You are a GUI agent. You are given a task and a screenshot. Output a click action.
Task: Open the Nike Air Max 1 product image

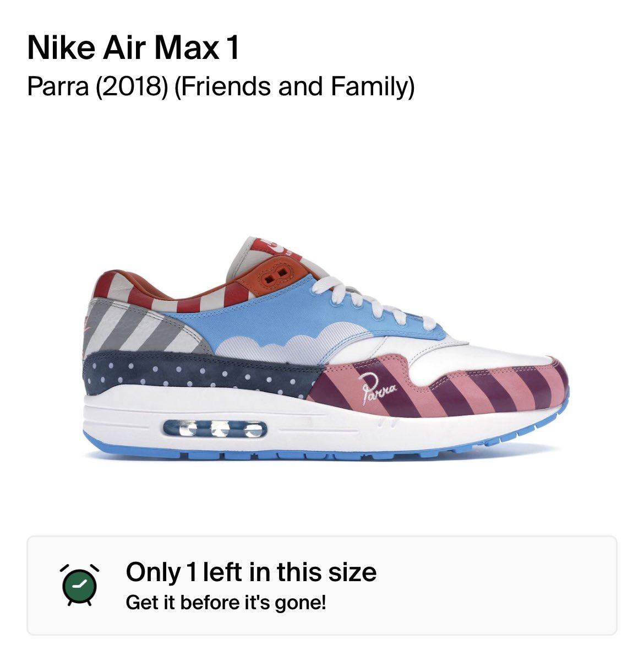pos(326,348)
